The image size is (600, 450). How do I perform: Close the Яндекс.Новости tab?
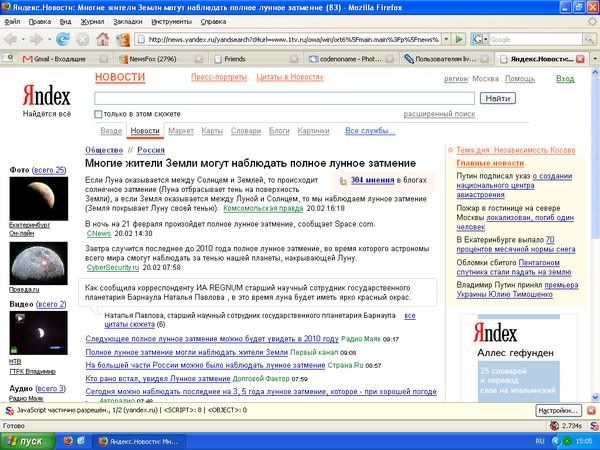pyautogui.click(x=580, y=59)
